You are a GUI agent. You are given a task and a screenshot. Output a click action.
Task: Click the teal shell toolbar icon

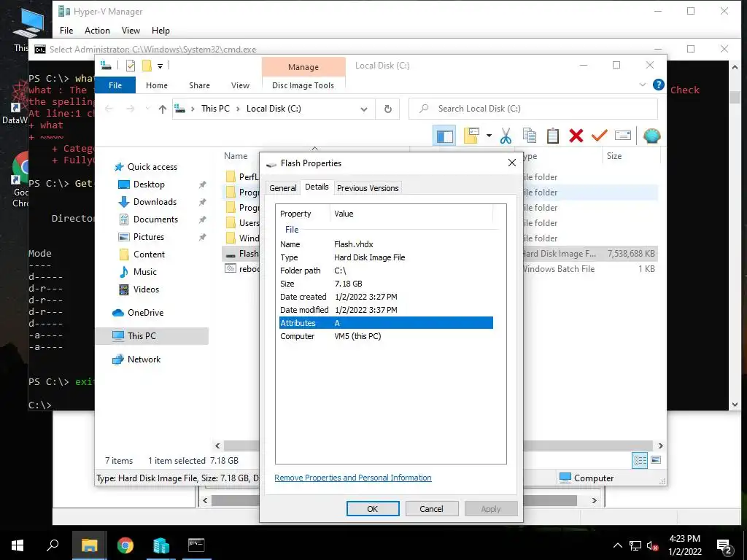651,136
